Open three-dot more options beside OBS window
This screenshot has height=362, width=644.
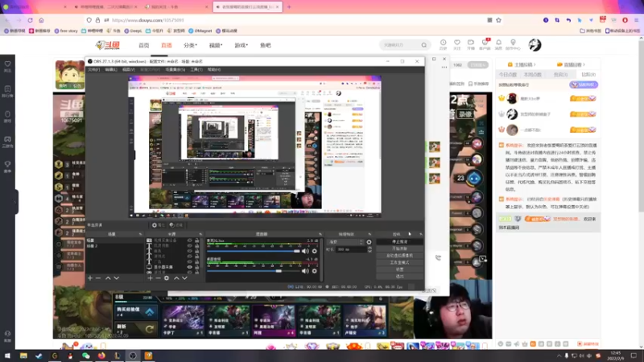444,68
